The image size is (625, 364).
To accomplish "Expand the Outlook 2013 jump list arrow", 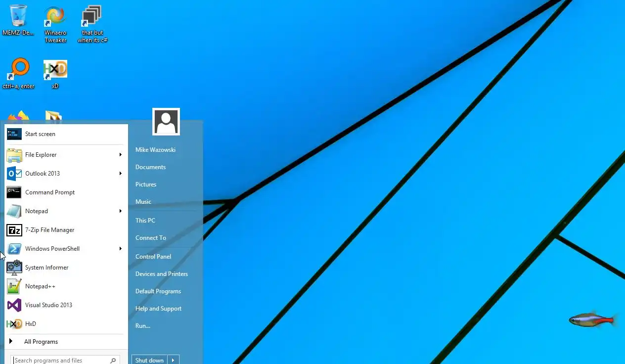I will tap(120, 174).
